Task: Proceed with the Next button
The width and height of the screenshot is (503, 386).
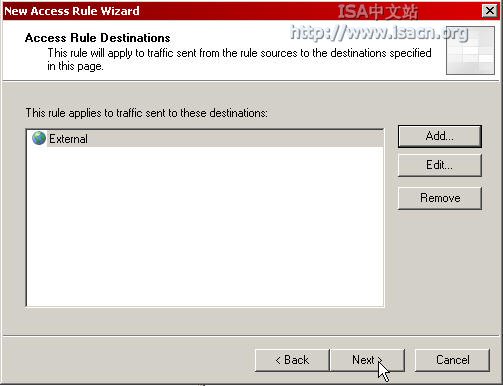Action: 367,360
